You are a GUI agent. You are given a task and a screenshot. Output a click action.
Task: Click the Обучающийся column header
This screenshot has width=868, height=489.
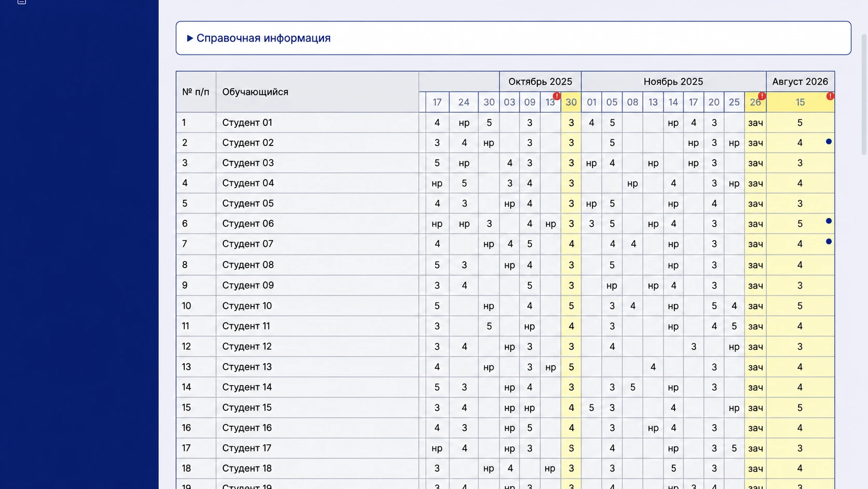pos(317,92)
